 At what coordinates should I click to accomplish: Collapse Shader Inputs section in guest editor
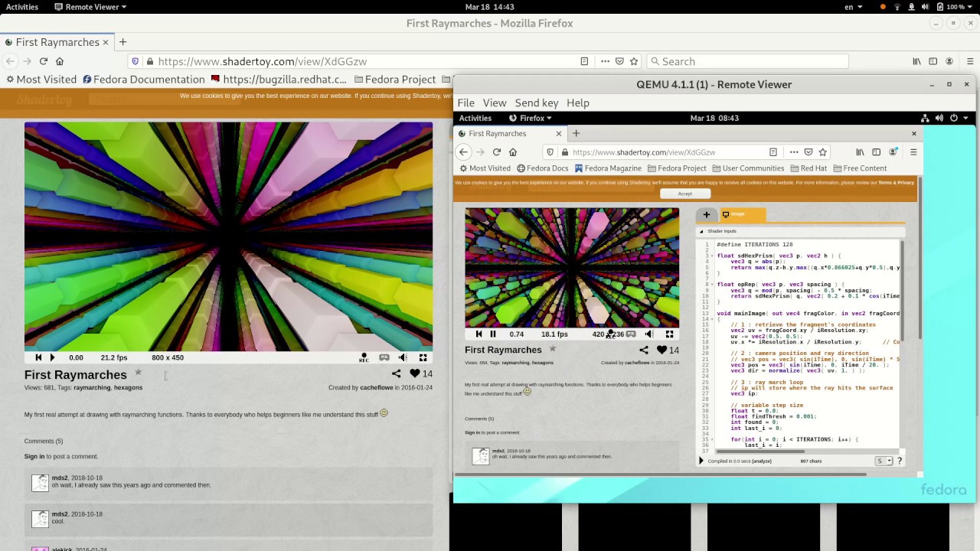pos(701,231)
